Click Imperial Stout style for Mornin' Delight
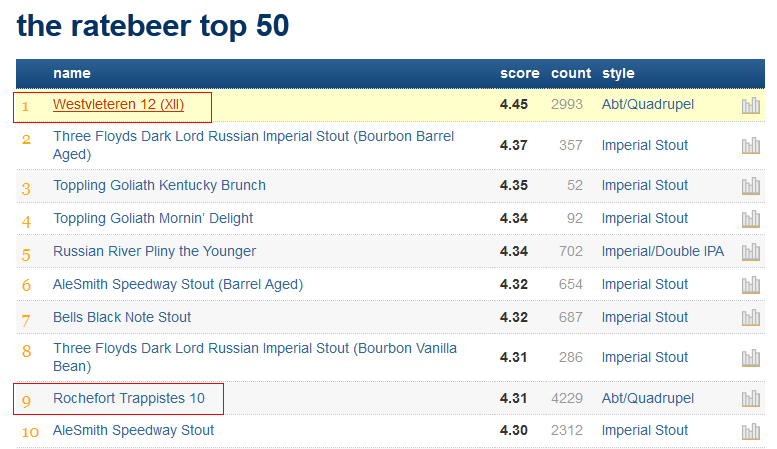This screenshot has height=449, width=777. [x=645, y=218]
